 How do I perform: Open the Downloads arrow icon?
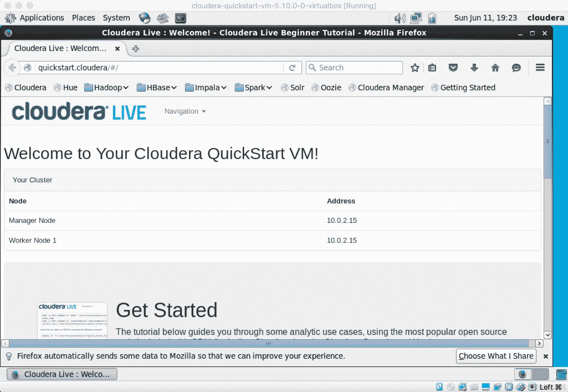pos(474,68)
